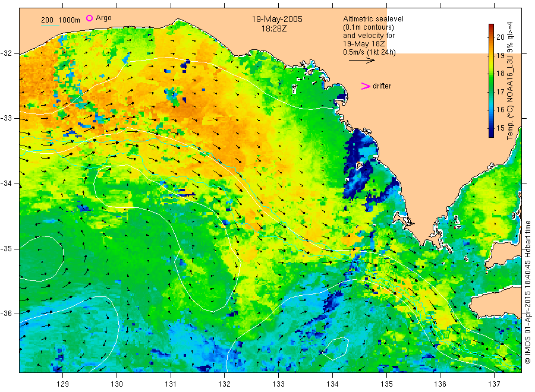Click the colorbar tick label '17'
535x392 pixels.
(500, 91)
